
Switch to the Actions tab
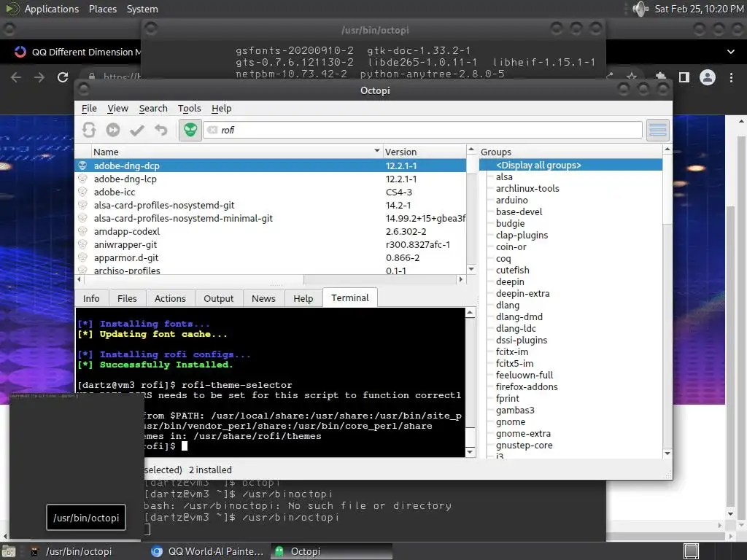click(x=170, y=298)
